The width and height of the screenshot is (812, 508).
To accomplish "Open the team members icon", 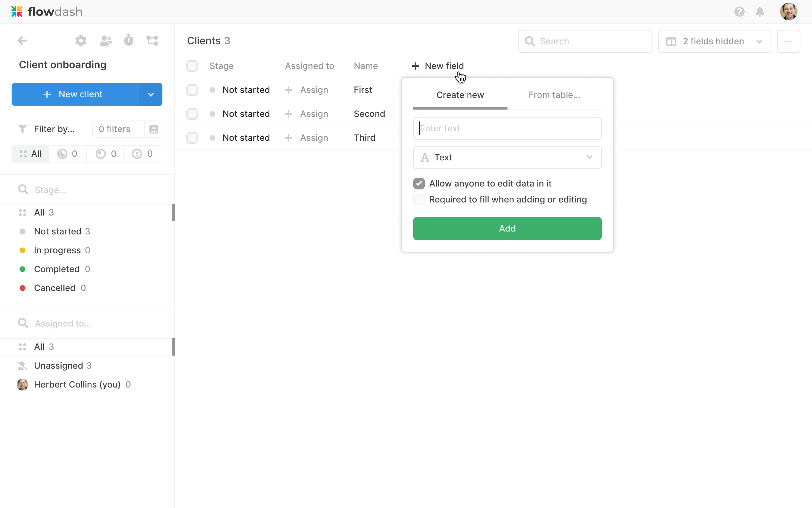I will [x=105, y=41].
